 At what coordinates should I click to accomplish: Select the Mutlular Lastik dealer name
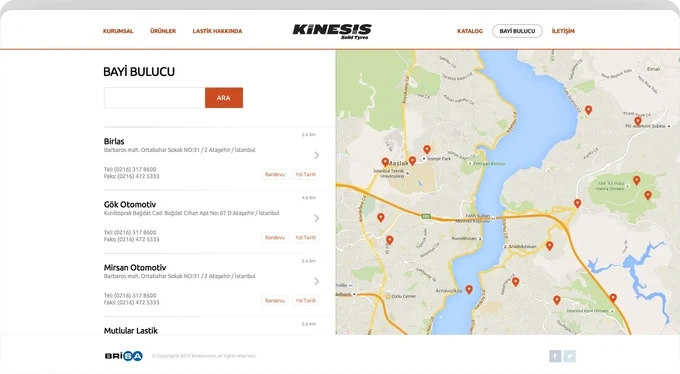point(131,331)
